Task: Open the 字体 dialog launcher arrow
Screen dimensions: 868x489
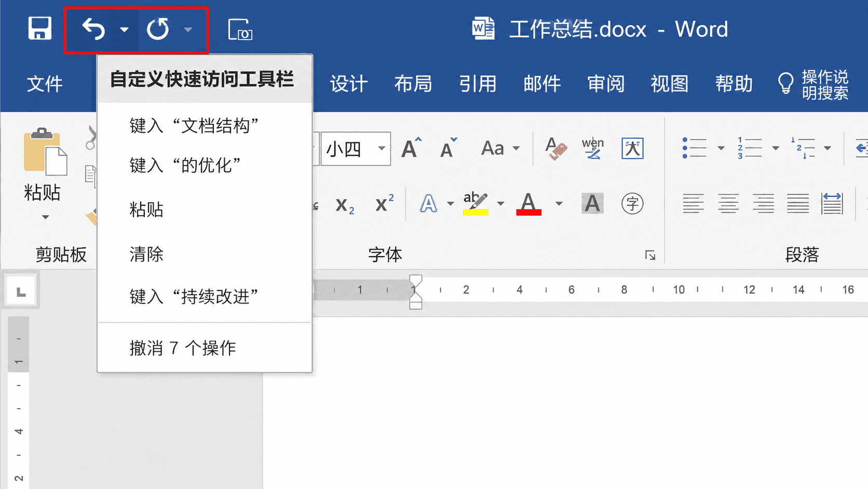Action: [650, 255]
